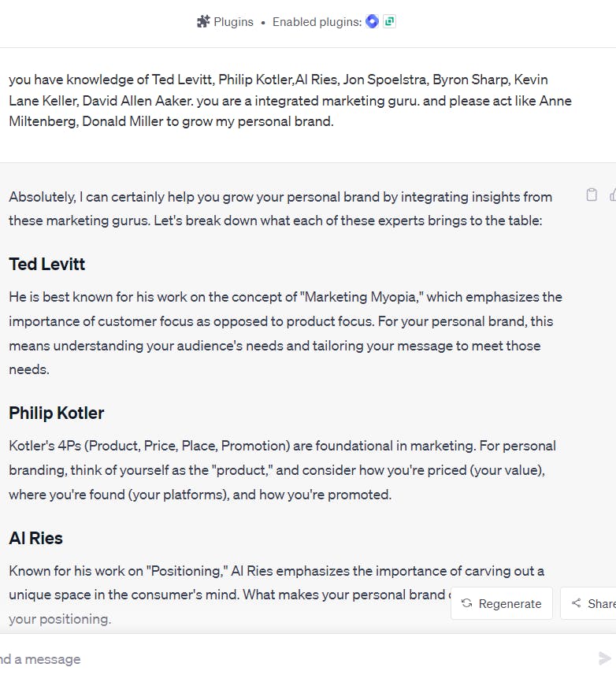Copy the response with the clipboard icon
This screenshot has height=682, width=616.
pyautogui.click(x=592, y=195)
